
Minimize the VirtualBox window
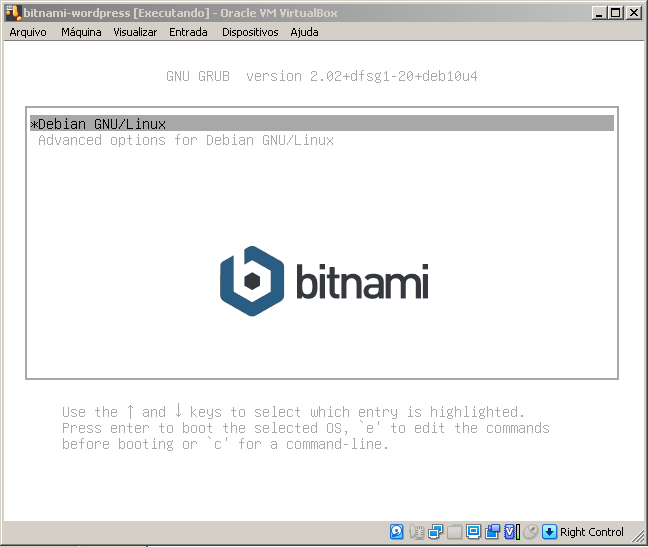click(599, 13)
